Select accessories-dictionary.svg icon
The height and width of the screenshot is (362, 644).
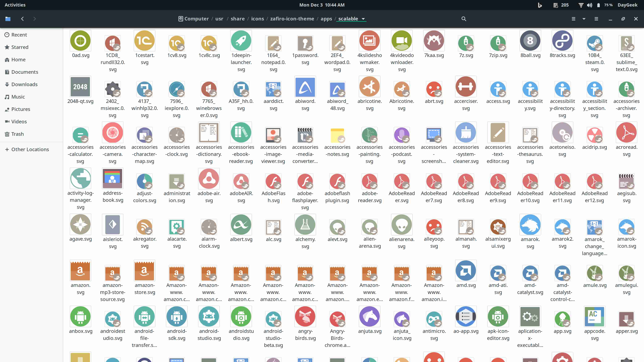tap(209, 133)
